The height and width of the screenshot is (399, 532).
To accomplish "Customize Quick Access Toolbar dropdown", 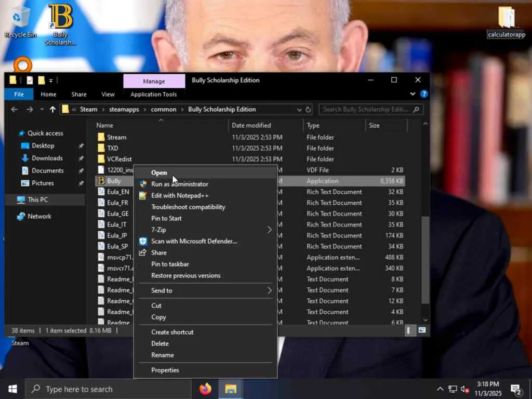I will [x=51, y=81].
